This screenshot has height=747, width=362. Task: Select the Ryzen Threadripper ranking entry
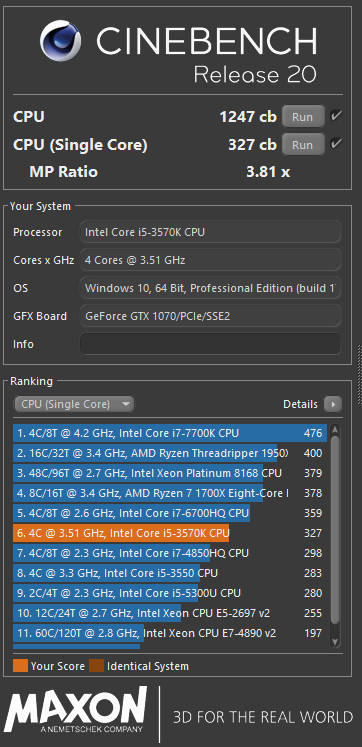(170, 453)
